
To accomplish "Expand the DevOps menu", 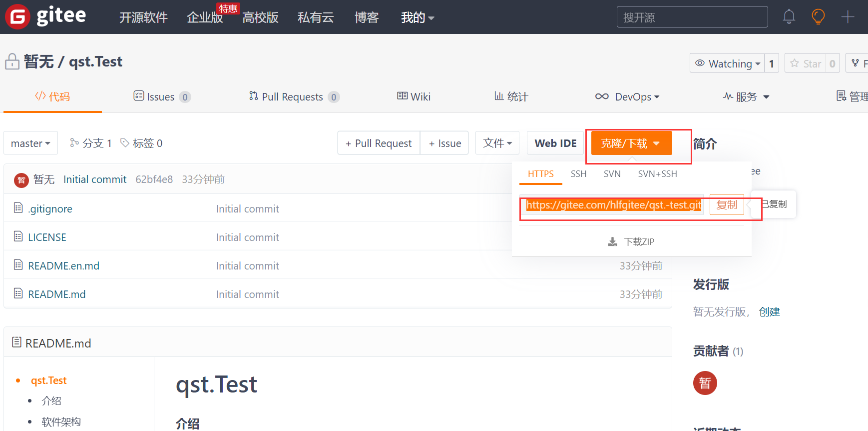I will pyautogui.click(x=627, y=96).
